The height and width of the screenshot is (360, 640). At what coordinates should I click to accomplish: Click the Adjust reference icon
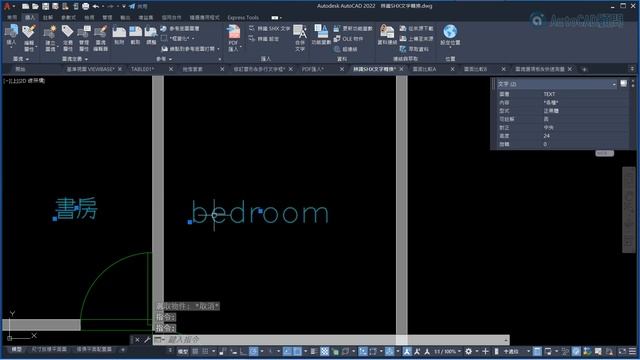pyautogui.click(x=151, y=32)
